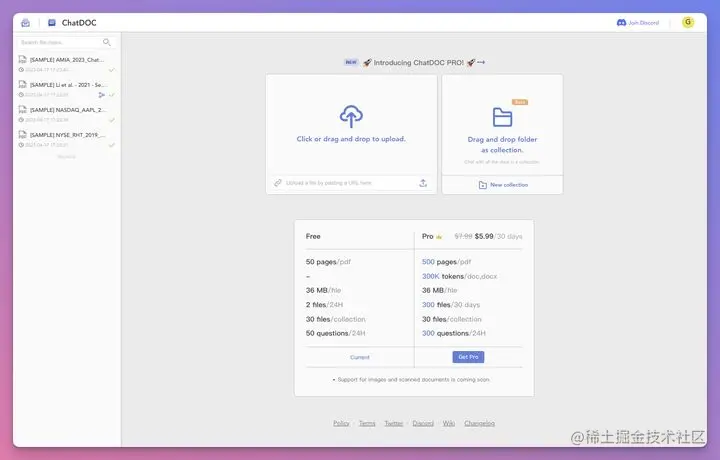Click the Current plan label
Viewport: 720px width, 460px height.
(360, 357)
